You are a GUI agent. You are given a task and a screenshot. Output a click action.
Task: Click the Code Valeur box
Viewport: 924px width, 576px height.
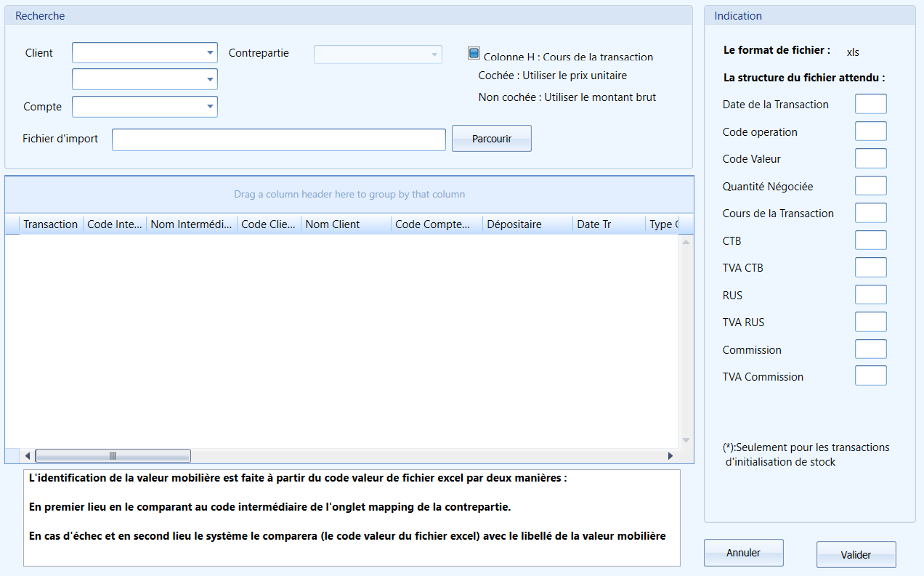pos(871,158)
